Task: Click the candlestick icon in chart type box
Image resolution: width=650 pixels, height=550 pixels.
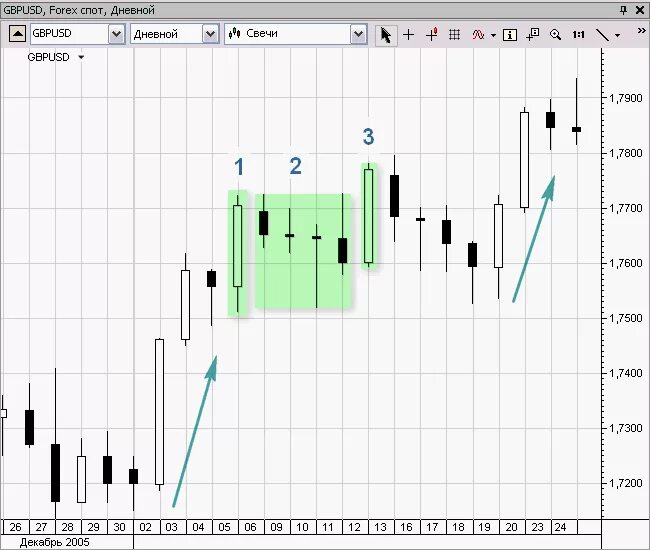Action: 235,34
